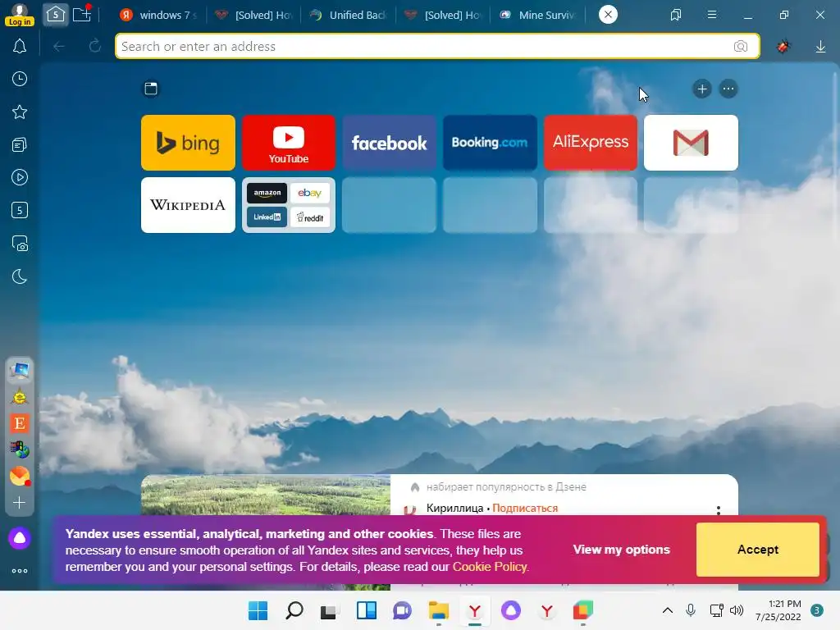Show hidden system tray icons
840x630 pixels.
[668, 610]
